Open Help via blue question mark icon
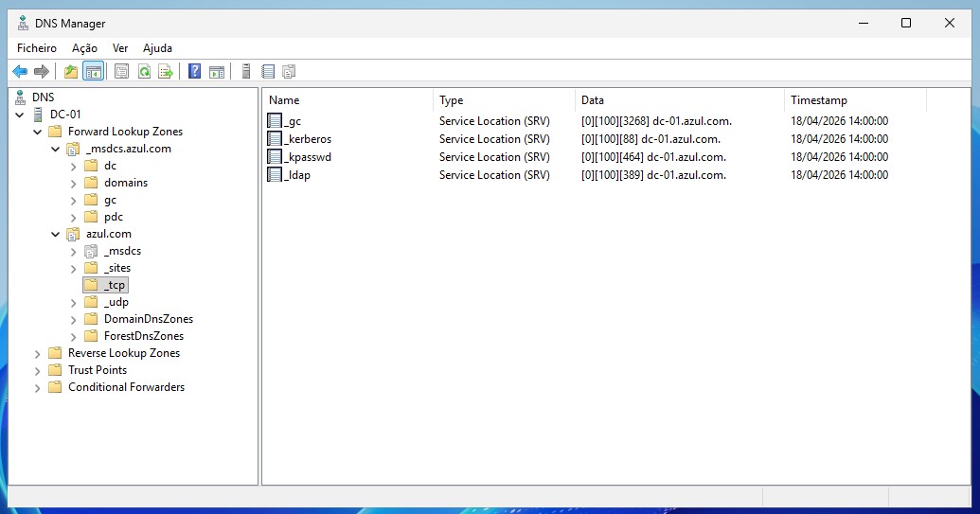Screen dimensions: 980x514 coord(195,72)
